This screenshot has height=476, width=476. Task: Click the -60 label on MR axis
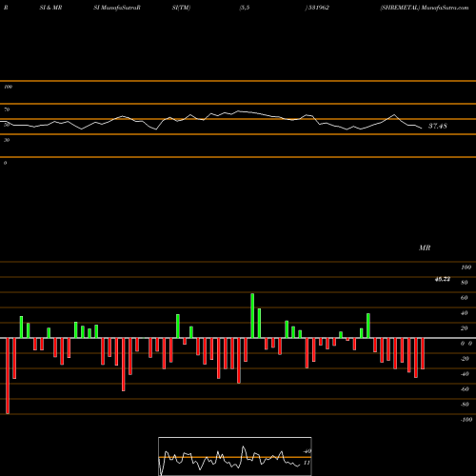465,389
